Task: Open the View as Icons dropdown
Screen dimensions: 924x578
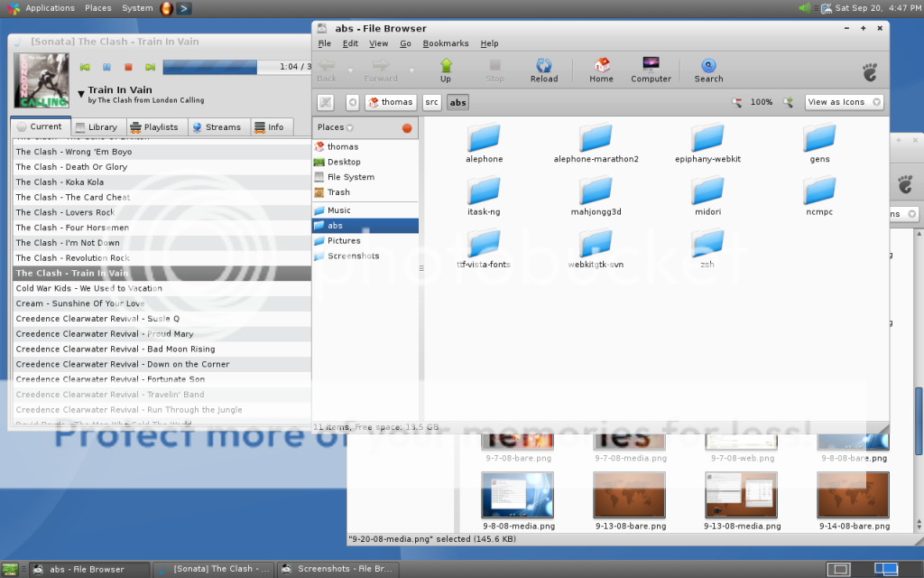Action: coord(844,102)
